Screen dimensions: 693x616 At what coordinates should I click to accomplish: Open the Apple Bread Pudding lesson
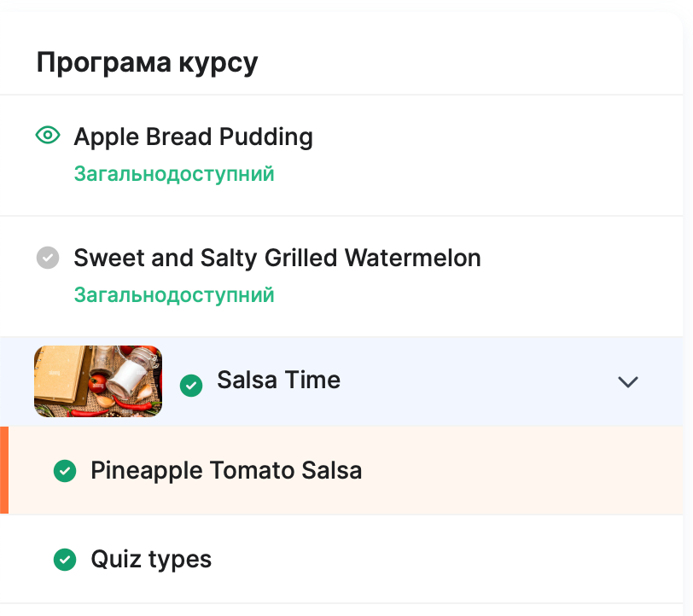pos(193,137)
